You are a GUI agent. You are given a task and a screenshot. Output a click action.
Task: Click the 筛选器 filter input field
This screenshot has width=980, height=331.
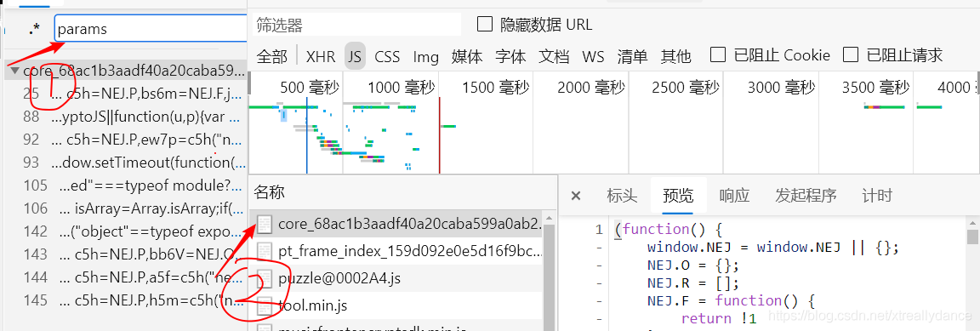(357, 25)
